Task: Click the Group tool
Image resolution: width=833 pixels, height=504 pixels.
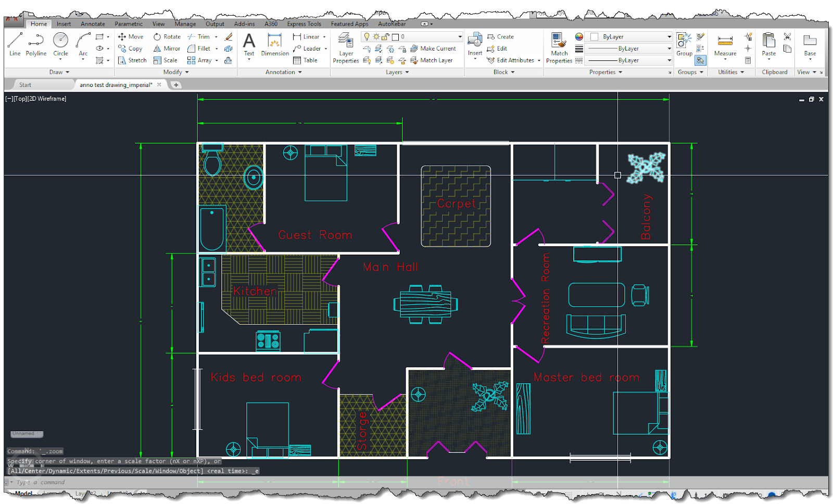Action: (684, 44)
